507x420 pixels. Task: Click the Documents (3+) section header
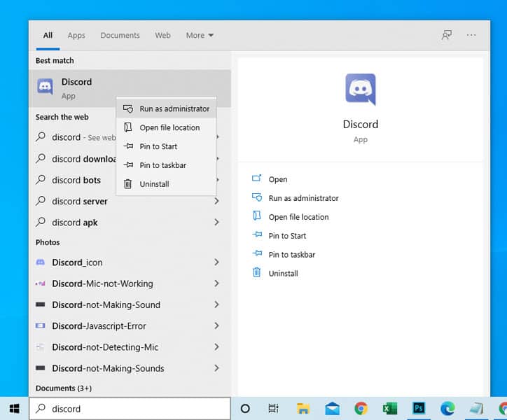(x=64, y=388)
